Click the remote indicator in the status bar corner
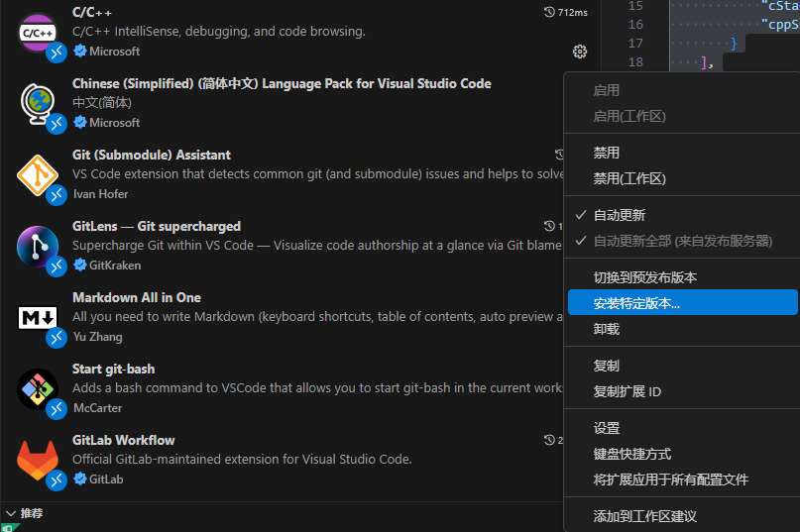Screen dimensions: 800x532 [x=8, y=528]
